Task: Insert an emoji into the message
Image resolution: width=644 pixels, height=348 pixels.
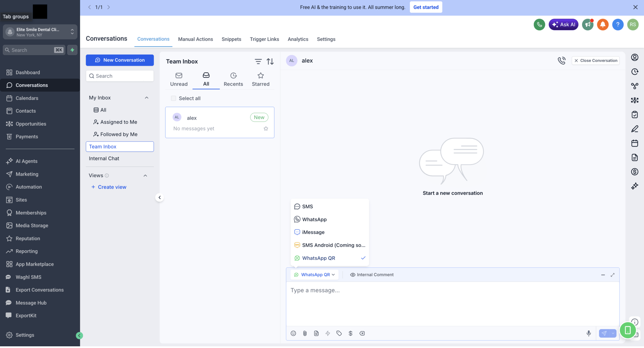Action: point(293,333)
